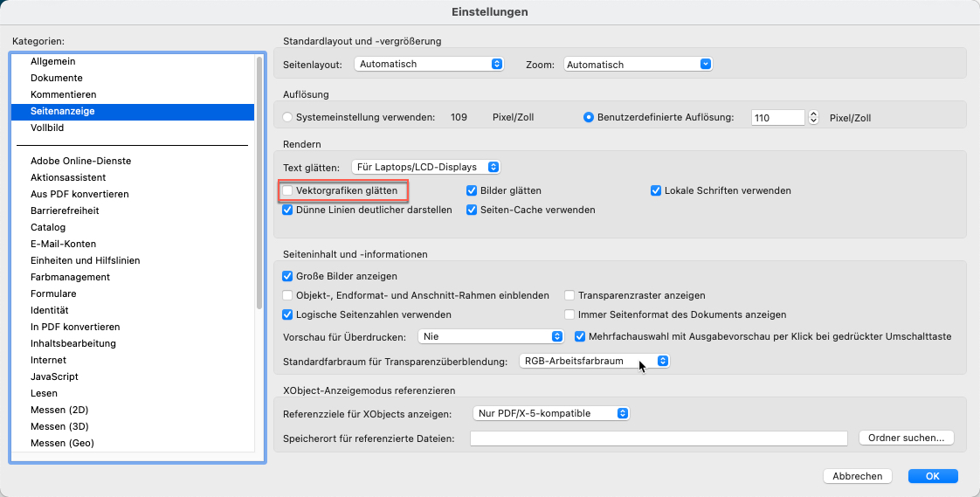Enable Vektorgrafiken glätten checkbox
The height and width of the screenshot is (497, 980).
287,190
